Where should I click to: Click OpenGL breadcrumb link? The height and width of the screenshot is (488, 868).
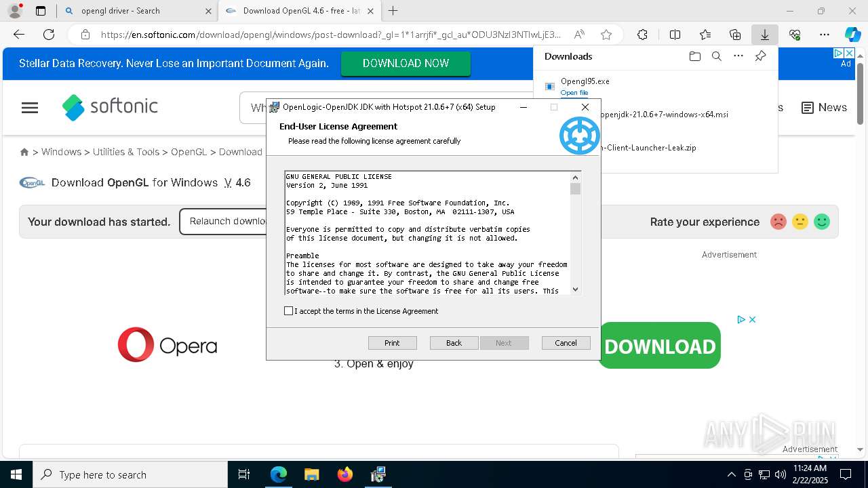(189, 152)
